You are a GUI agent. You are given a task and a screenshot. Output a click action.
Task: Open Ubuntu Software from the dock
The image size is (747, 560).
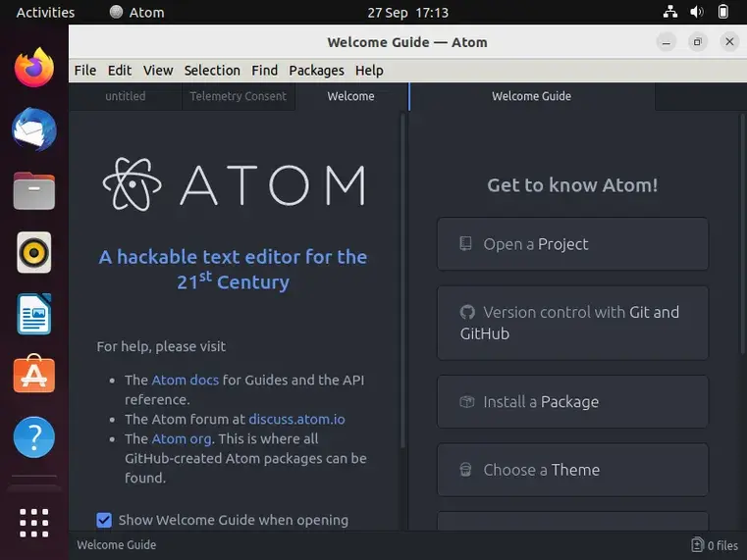point(33,374)
